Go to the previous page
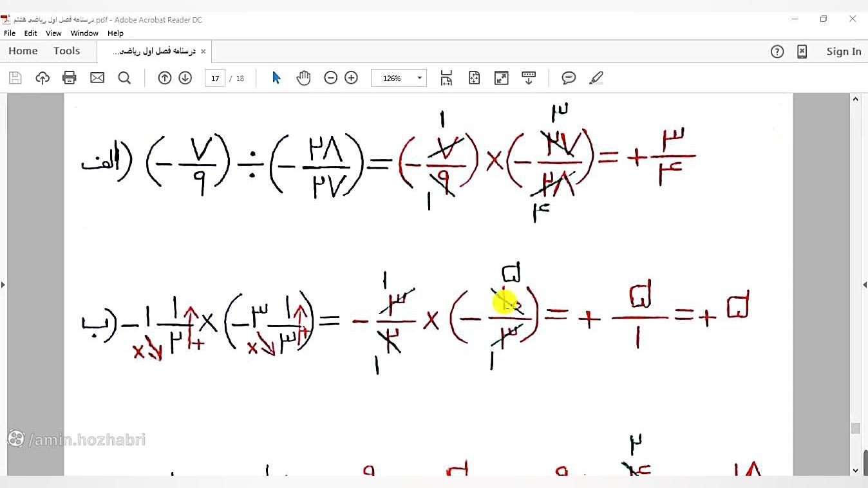The width and height of the screenshot is (868, 488). [165, 78]
